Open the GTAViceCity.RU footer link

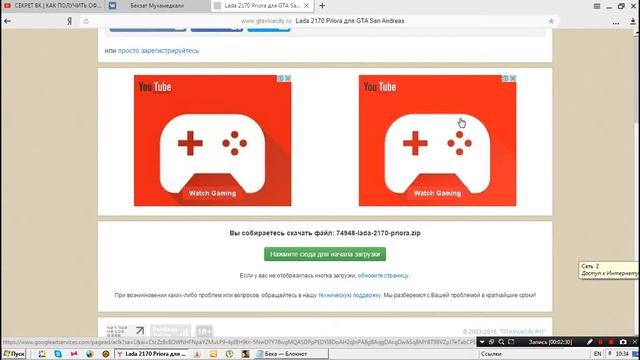click(x=522, y=331)
